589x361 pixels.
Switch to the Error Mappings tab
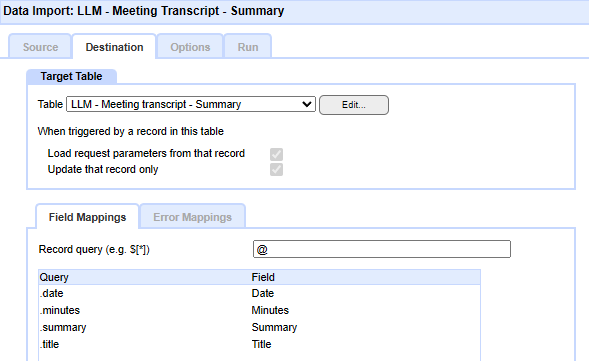click(x=192, y=217)
